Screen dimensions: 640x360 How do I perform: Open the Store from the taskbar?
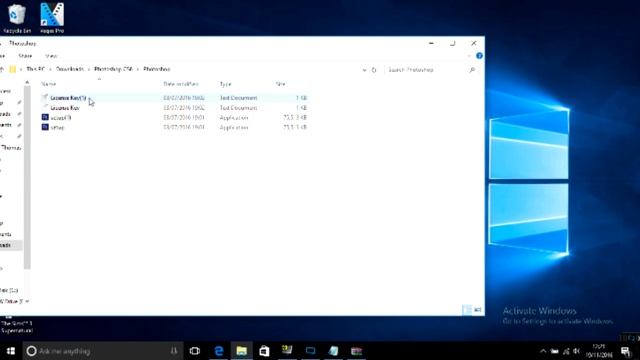coord(264,351)
